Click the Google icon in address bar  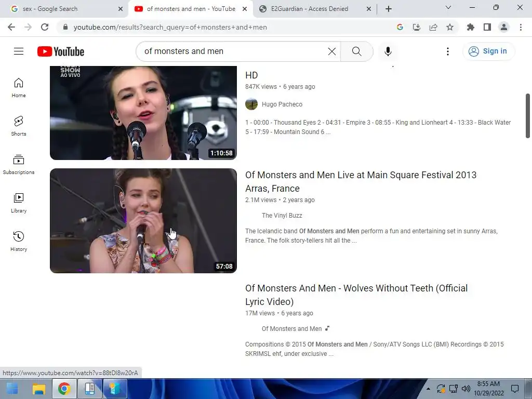(x=400, y=27)
